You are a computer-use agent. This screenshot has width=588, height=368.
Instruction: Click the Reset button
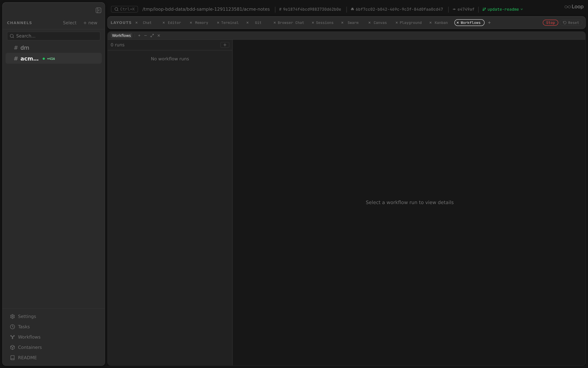(x=571, y=23)
